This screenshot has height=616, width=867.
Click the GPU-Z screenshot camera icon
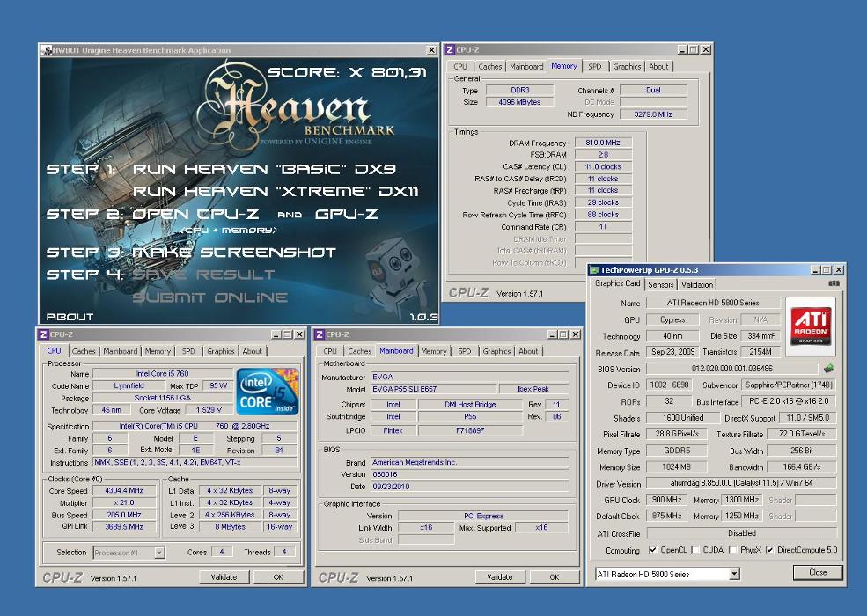pos(834,283)
